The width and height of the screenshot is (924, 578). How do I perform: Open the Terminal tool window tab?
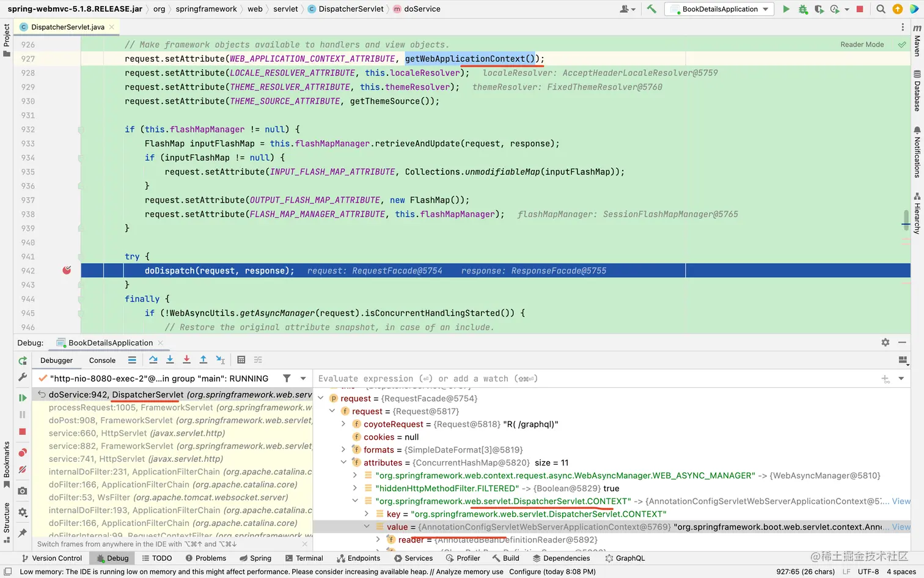303,558
